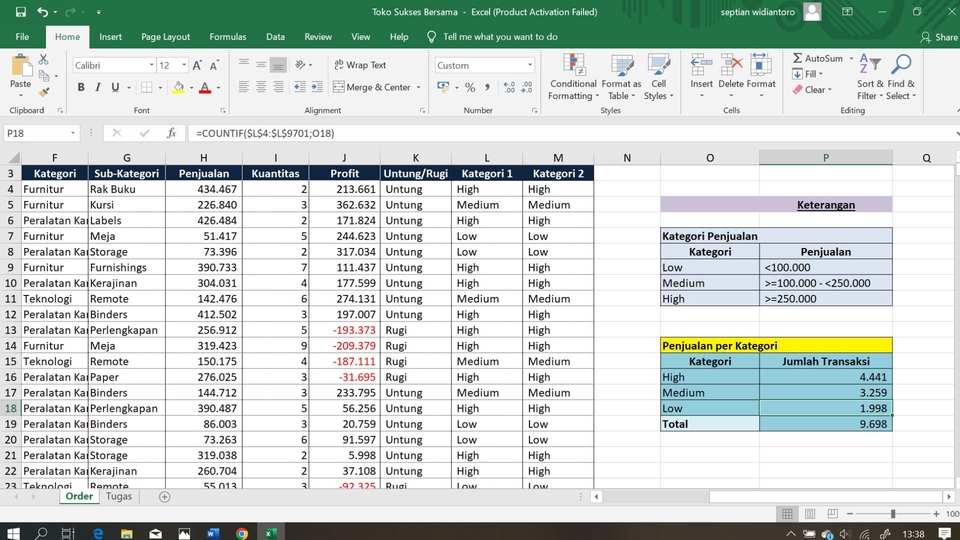This screenshot has width=960, height=540.
Task: Open Cell Styles dropdown
Action: pos(659,77)
